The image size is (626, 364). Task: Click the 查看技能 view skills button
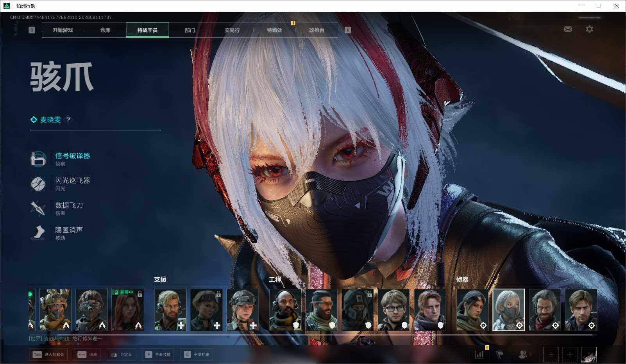(x=158, y=355)
